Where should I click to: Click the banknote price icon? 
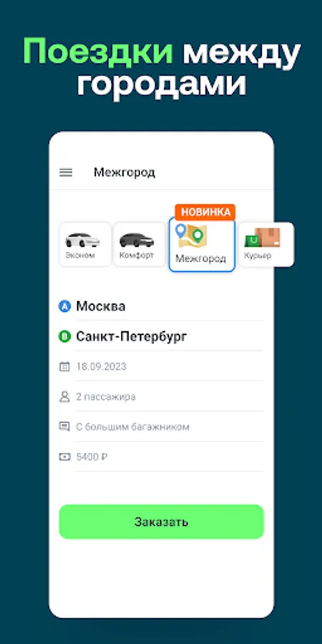pyautogui.click(x=64, y=457)
